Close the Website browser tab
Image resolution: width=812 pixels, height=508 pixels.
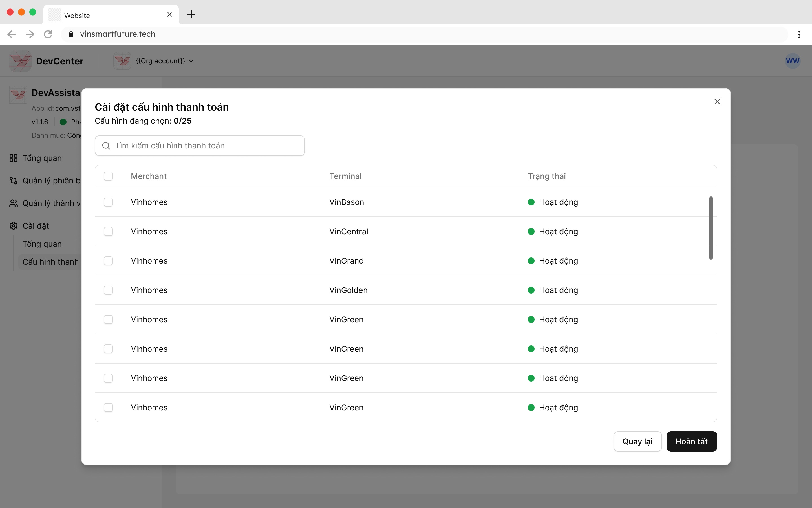169,14
